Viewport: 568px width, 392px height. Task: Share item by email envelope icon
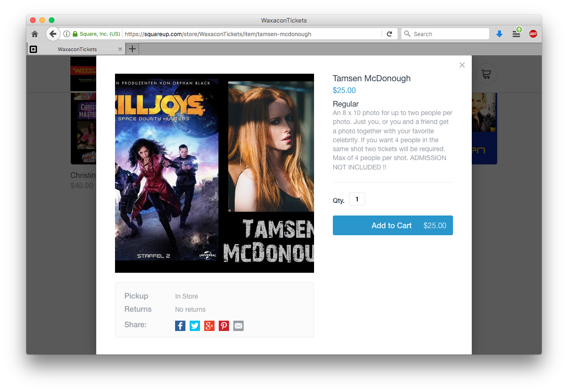coord(238,326)
